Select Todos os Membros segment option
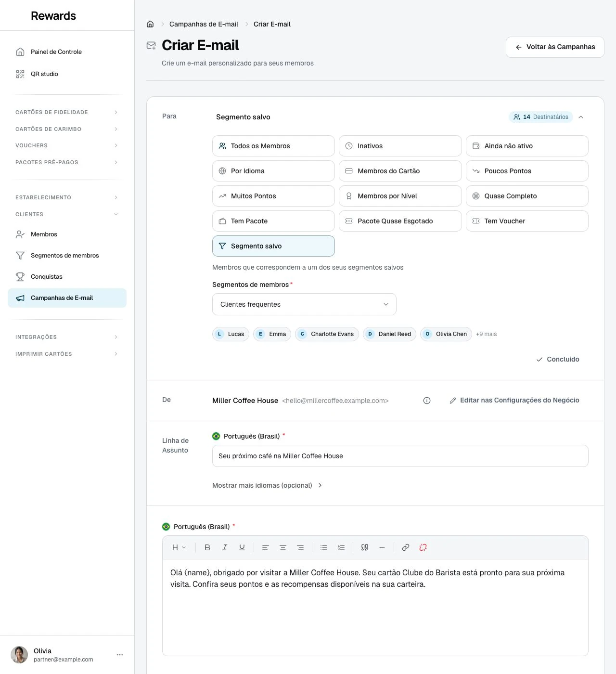This screenshot has height=674, width=616. (x=273, y=146)
